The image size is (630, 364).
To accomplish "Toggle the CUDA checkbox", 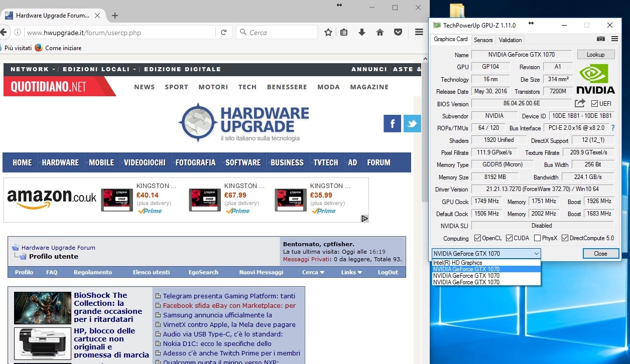I will pyautogui.click(x=509, y=238).
